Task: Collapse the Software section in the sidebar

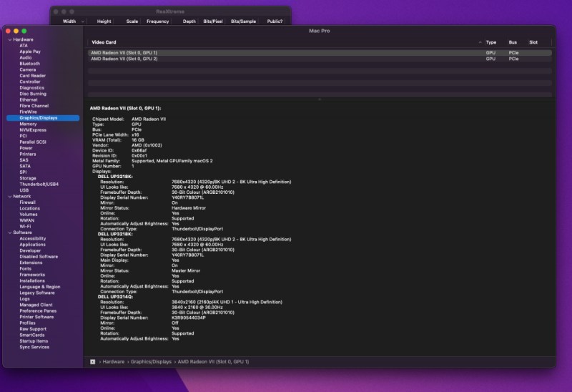Action: click(x=9, y=232)
